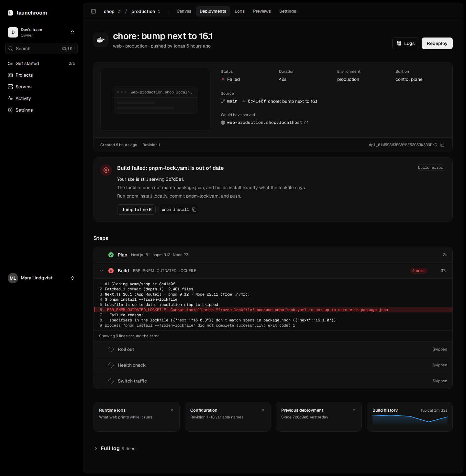This screenshot has height=476, width=466.
Task: Open the web-production.shop.localhost link
Action: click(264, 123)
